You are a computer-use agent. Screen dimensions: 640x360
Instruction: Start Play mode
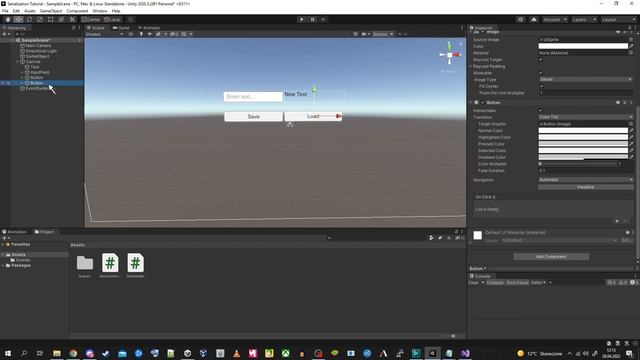coord(302,19)
